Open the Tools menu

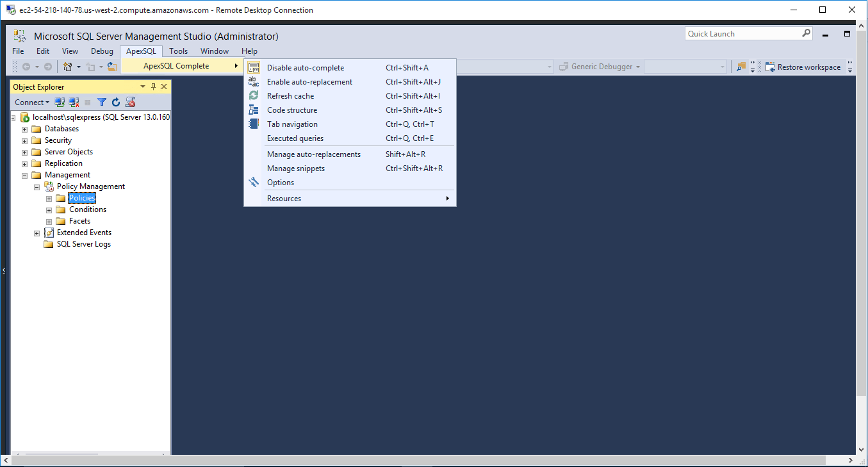pos(178,51)
